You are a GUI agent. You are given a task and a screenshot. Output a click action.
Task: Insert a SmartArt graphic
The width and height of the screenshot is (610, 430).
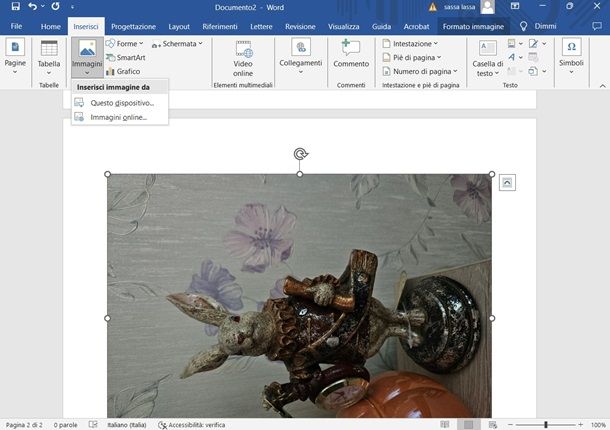click(126, 58)
